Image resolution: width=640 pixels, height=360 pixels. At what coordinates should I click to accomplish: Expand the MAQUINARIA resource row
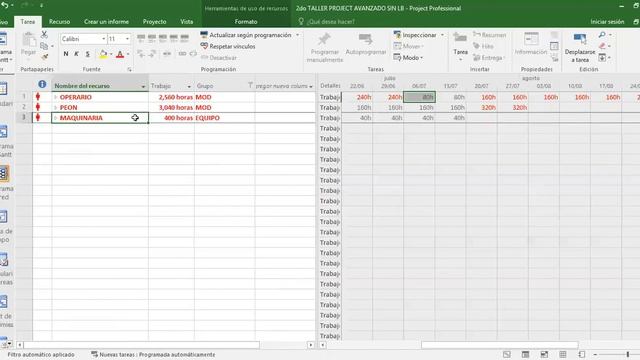coord(56,118)
